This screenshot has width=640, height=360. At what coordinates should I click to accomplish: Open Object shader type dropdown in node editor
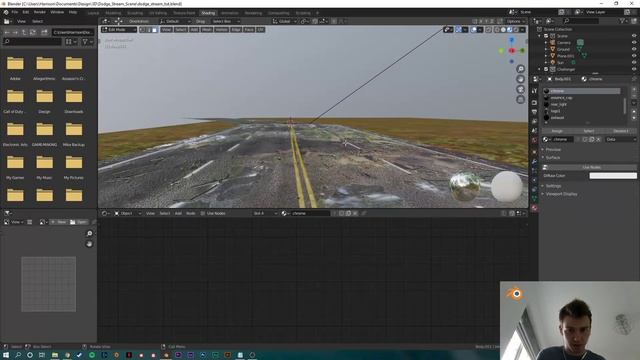[128, 213]
